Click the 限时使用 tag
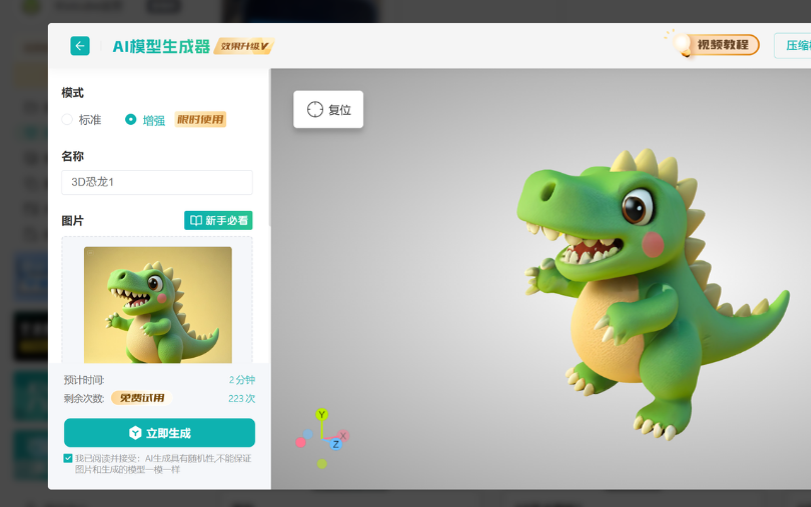This screenshot has height=507, width=811. pos(200,120)
